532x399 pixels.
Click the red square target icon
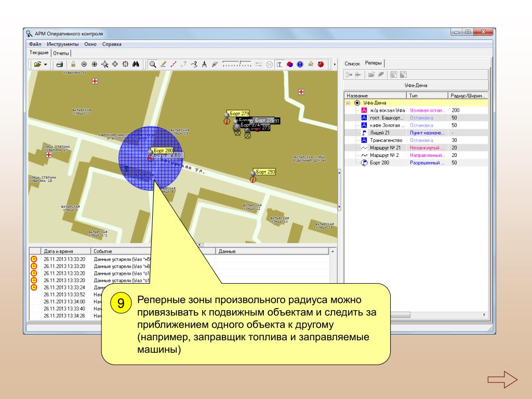coord(126,64)
